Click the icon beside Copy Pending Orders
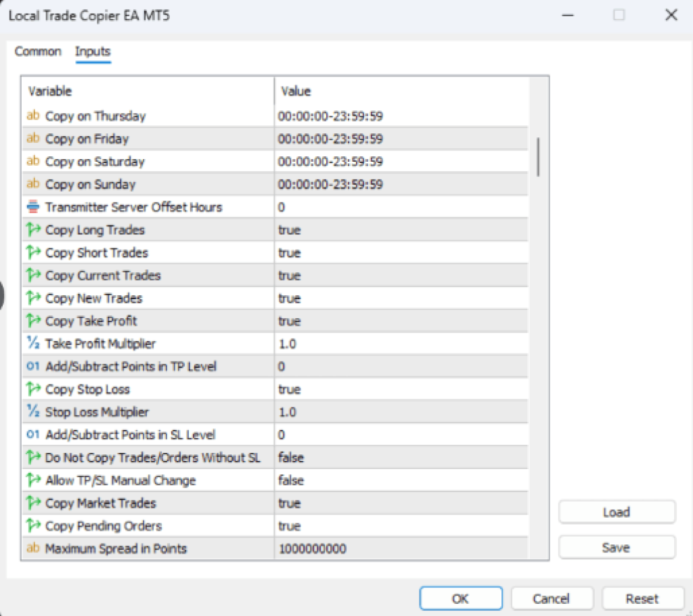 point(33,526)
